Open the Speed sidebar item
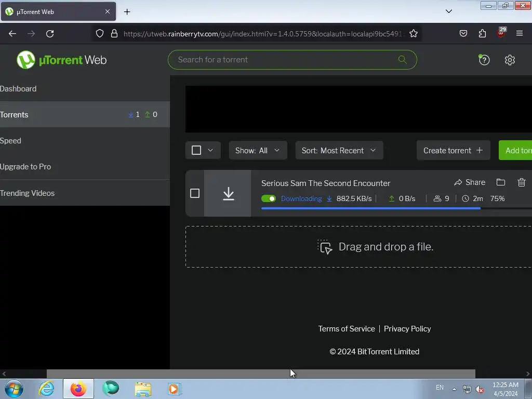 pos(85,140)
